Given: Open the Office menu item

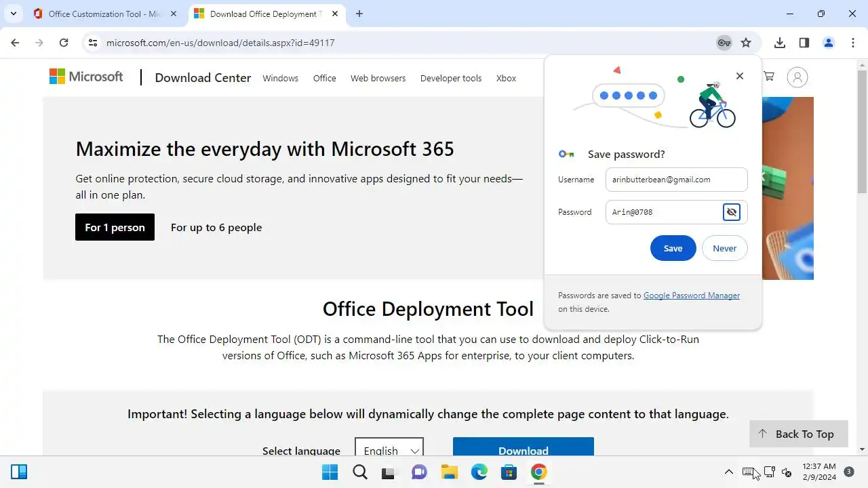Looking at the screenshot, I should click(324, 78).
